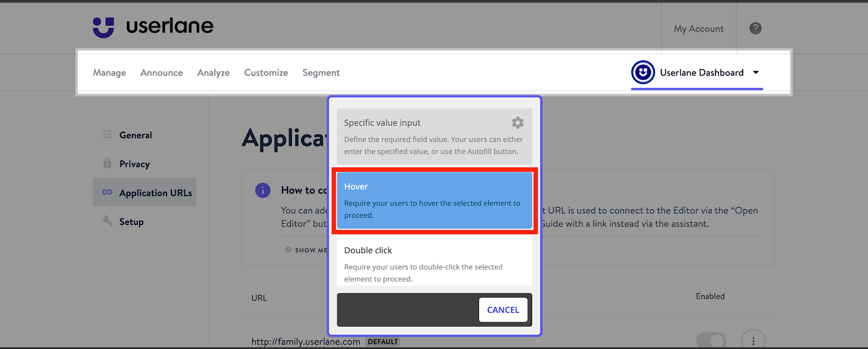The height and width of the screenshot is (349, 868).
Task: Click the CANCEL button
Action: [503, 310]
